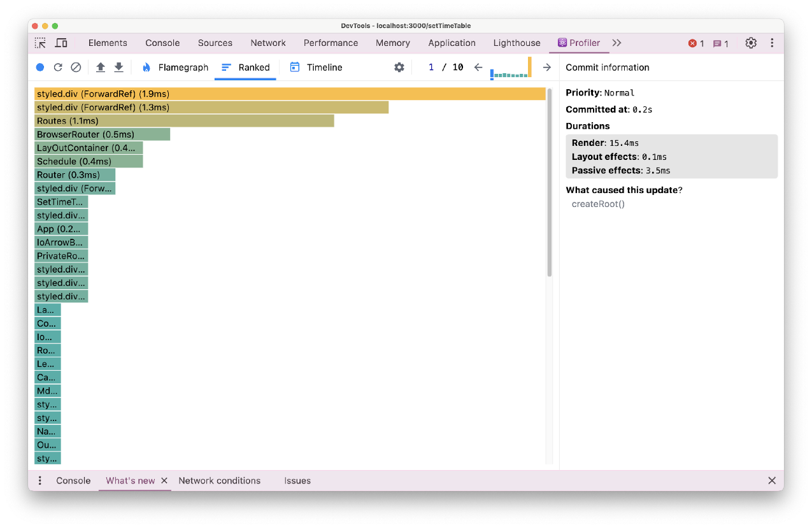Select the SetTimeT... component bar

point(61,202)
